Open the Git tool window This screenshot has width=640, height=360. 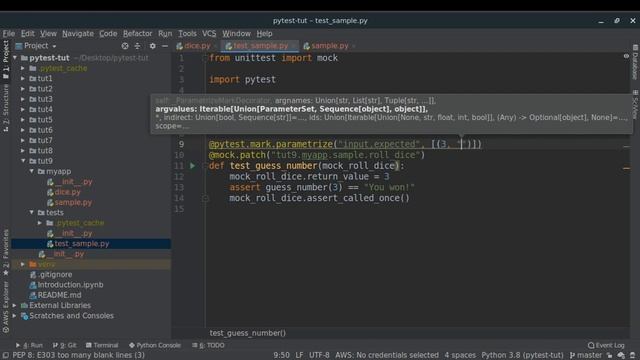(64, 345)
